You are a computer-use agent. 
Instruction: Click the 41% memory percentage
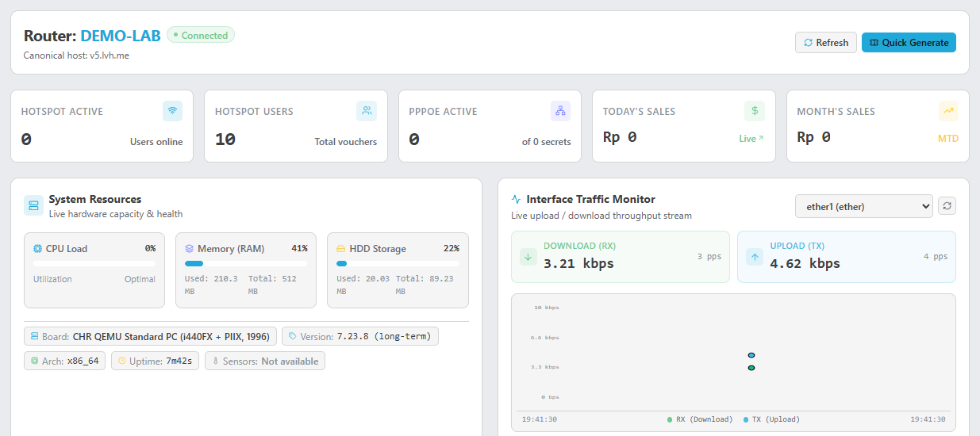click(299, 248)
